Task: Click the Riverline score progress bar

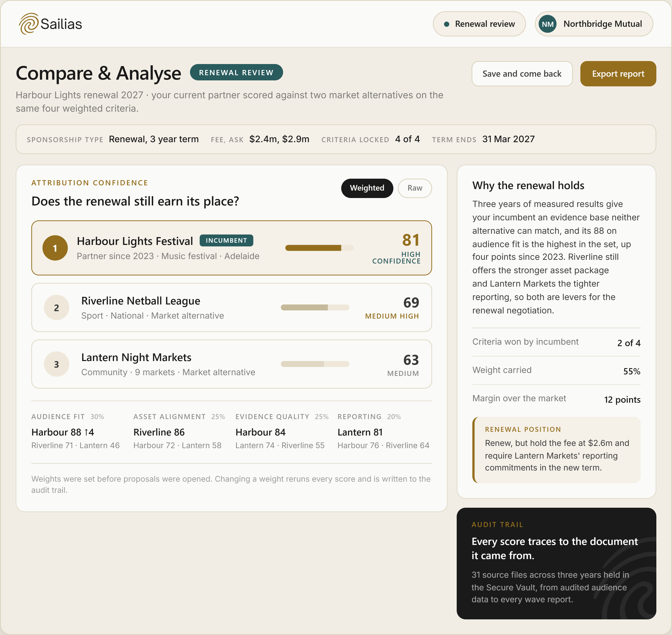Action: pos(315,307)
